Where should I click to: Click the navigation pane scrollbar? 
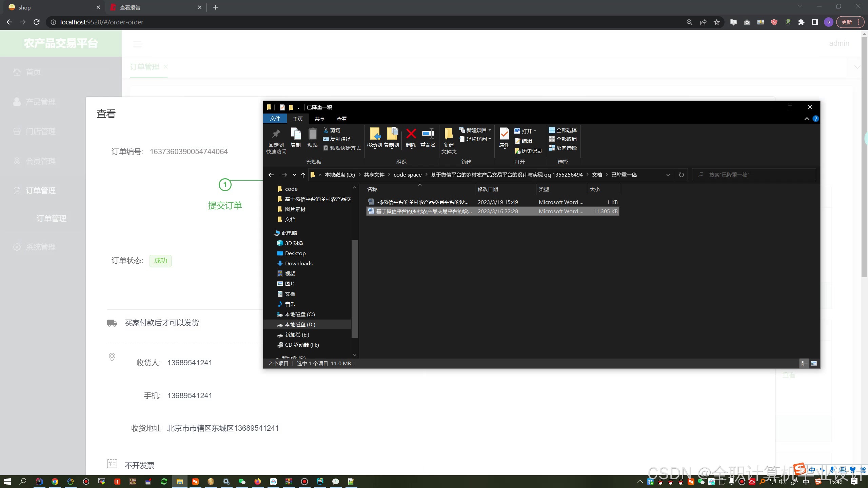(x=355, y=288)
